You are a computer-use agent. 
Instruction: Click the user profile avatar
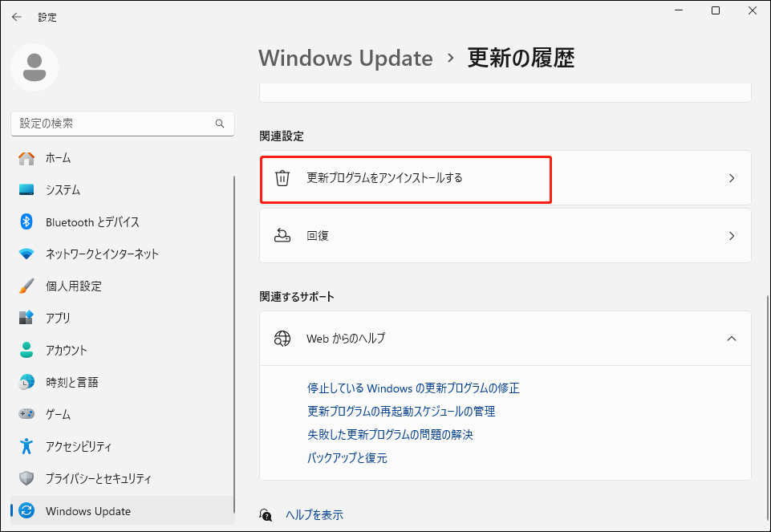[34, 67]
